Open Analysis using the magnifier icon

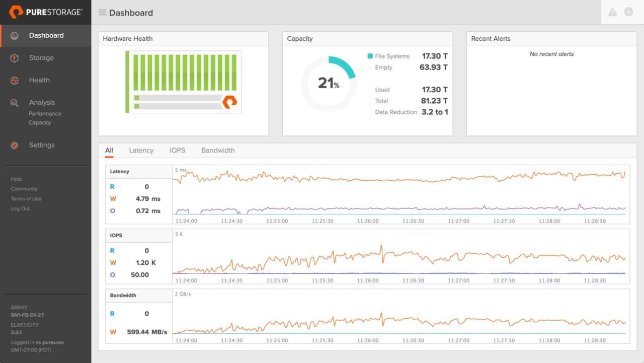14,102
